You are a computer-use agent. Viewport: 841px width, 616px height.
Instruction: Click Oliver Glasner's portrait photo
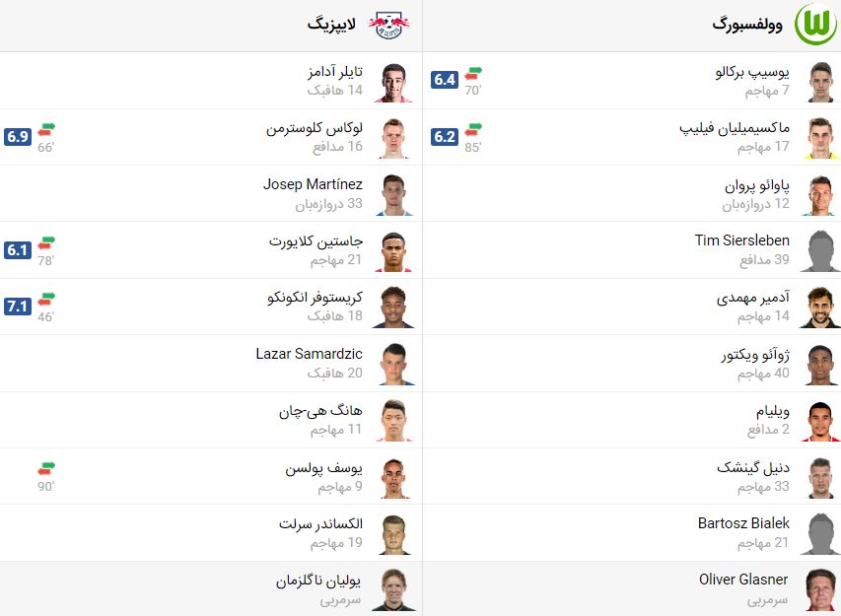pos(820,589)
